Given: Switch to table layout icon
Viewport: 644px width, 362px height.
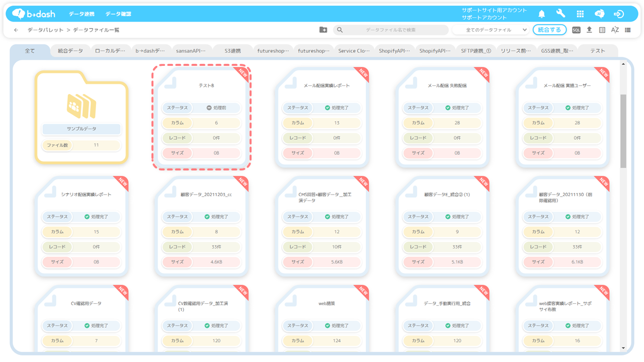Looking at the screenshot, I should click(x=602, y=30).
